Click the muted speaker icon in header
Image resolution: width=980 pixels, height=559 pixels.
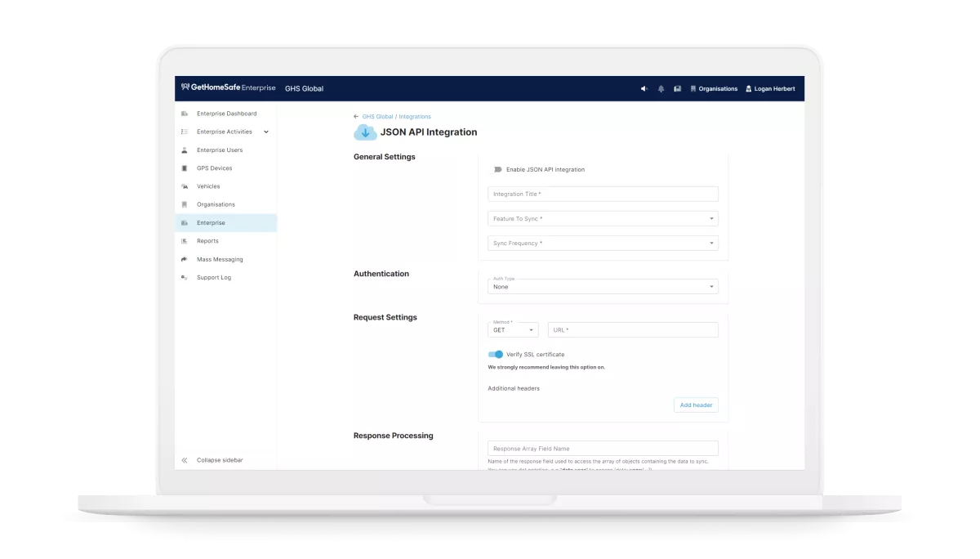pos(644,88)
